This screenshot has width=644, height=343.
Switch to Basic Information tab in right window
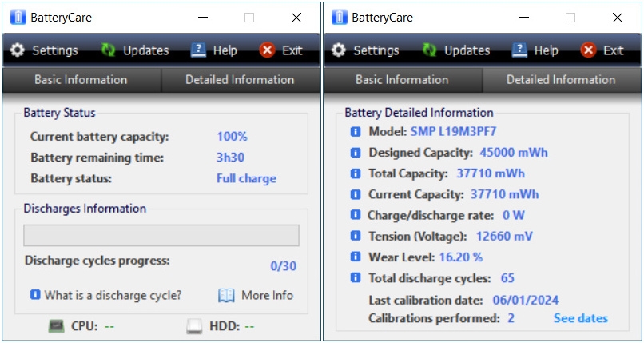pyautogui.click(x=402, y=80)
